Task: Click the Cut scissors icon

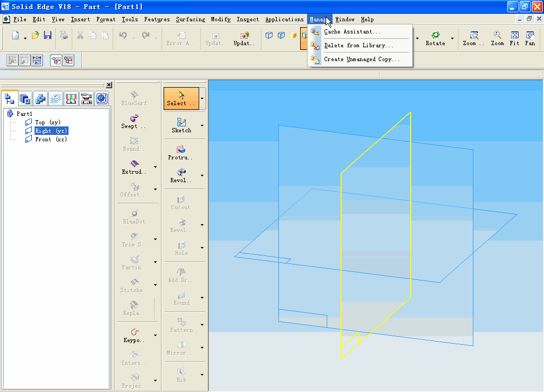Action: [x=80, y=35]
